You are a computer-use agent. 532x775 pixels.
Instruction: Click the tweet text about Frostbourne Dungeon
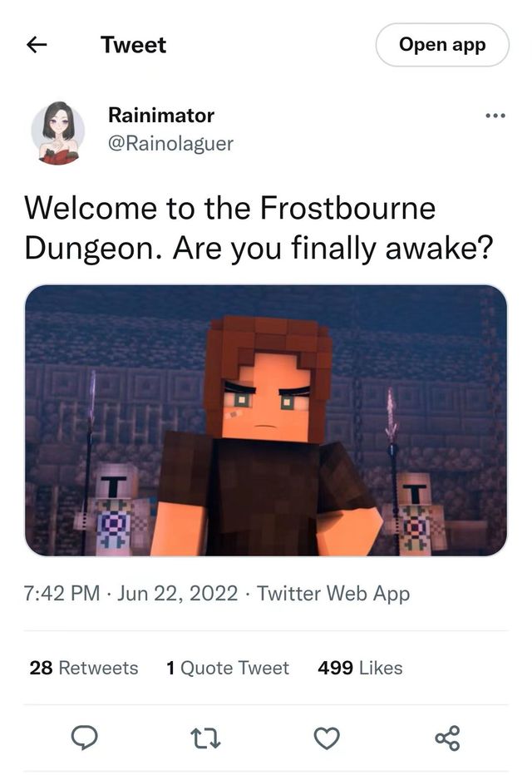coord(259,228)
